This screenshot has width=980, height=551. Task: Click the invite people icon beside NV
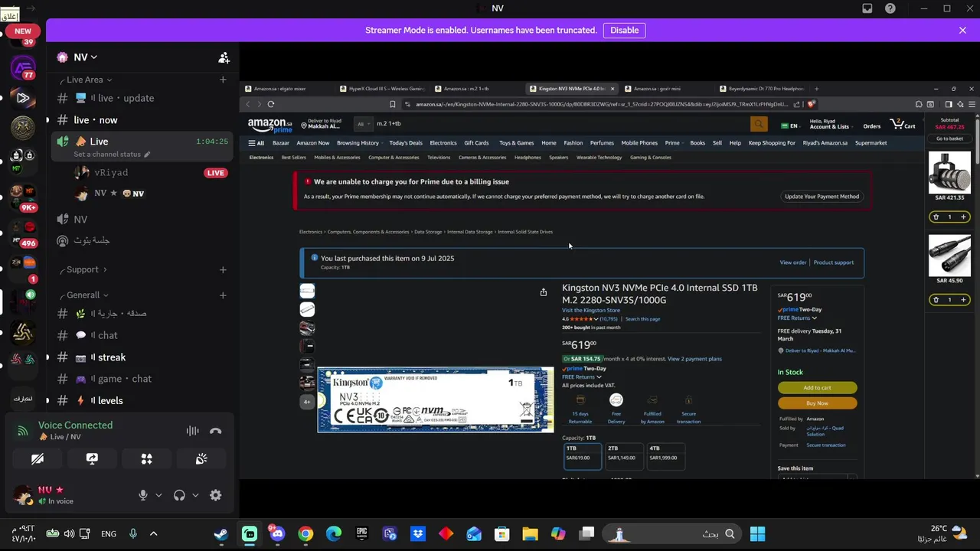click(x=224, y=57)
